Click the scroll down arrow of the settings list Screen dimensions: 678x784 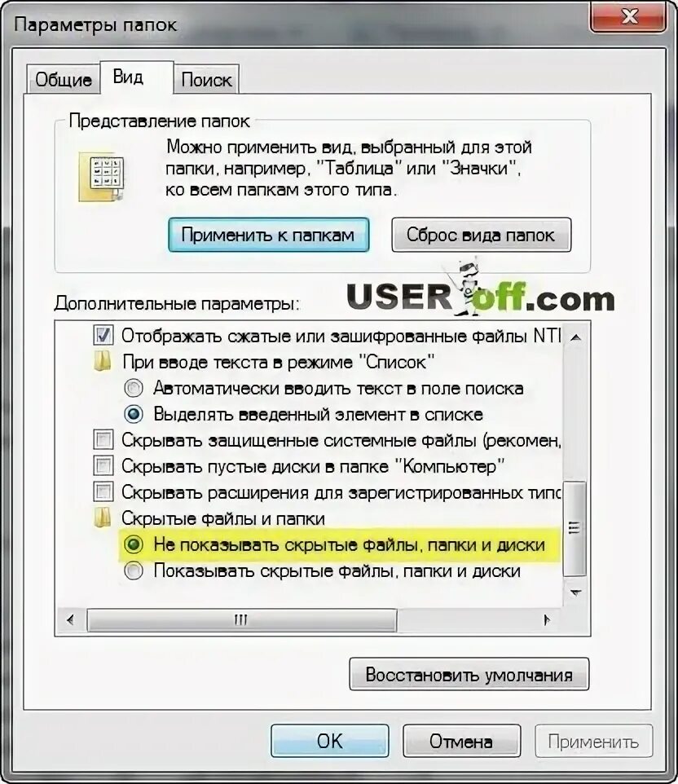[x=575, y=592]
